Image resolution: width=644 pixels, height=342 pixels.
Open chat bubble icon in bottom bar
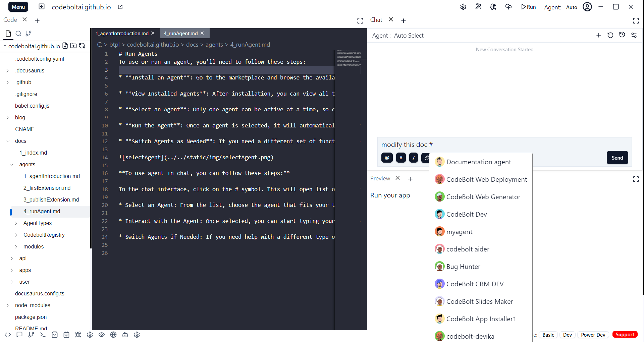pyautogui.click(x=19, y=335)
